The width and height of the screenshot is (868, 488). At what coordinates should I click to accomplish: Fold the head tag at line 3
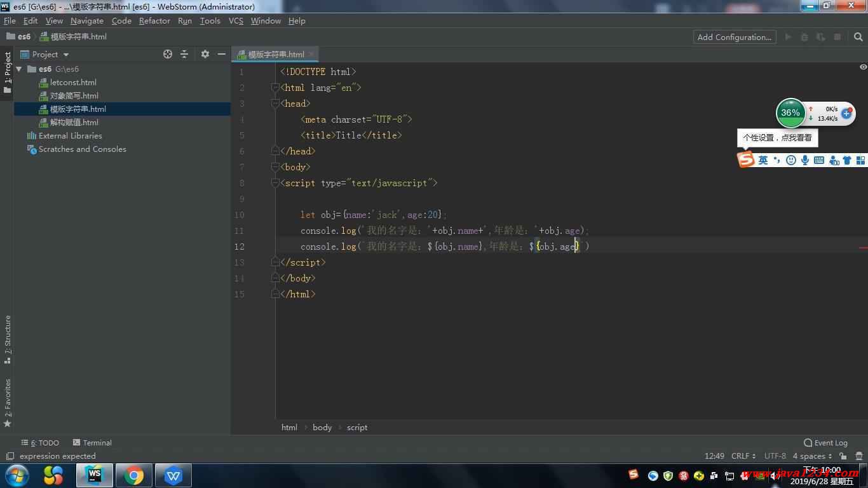275,104
